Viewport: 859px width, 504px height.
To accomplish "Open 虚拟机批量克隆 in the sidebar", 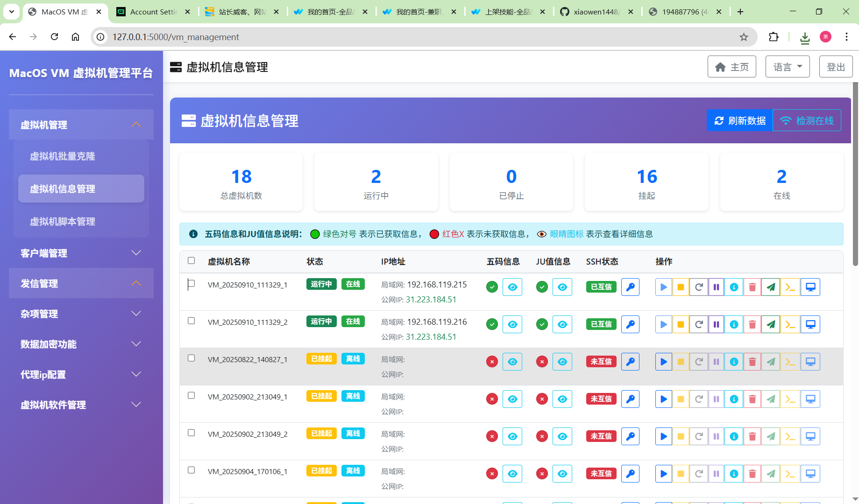I will pyautogui.click(x=63, y=156).
